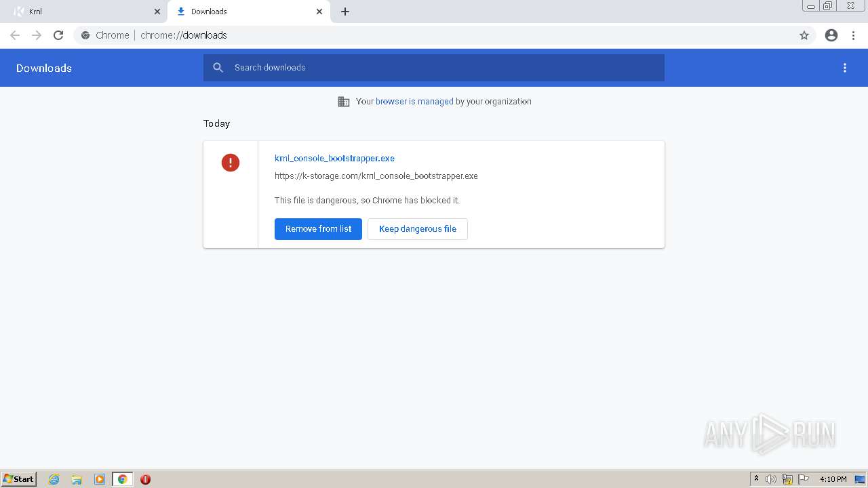Open Downloads page more actions menu
The image size is (868, 488).
point(845,68)
